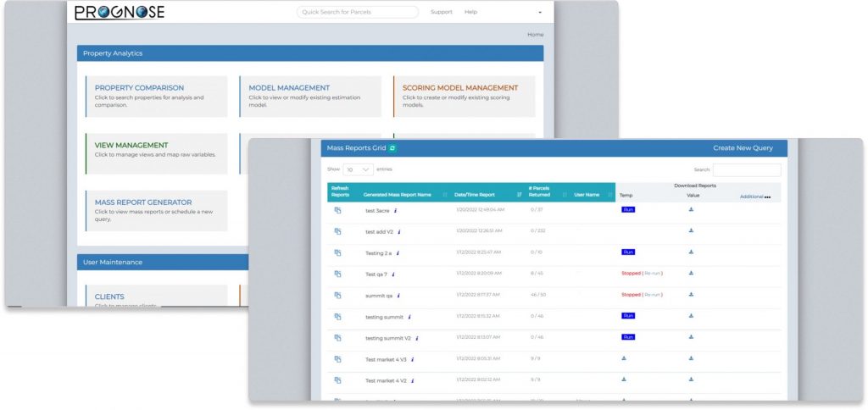This screenshot has height=410, width=868.
Task: Click the PROGNOSE logo
Action: [120, 12]
